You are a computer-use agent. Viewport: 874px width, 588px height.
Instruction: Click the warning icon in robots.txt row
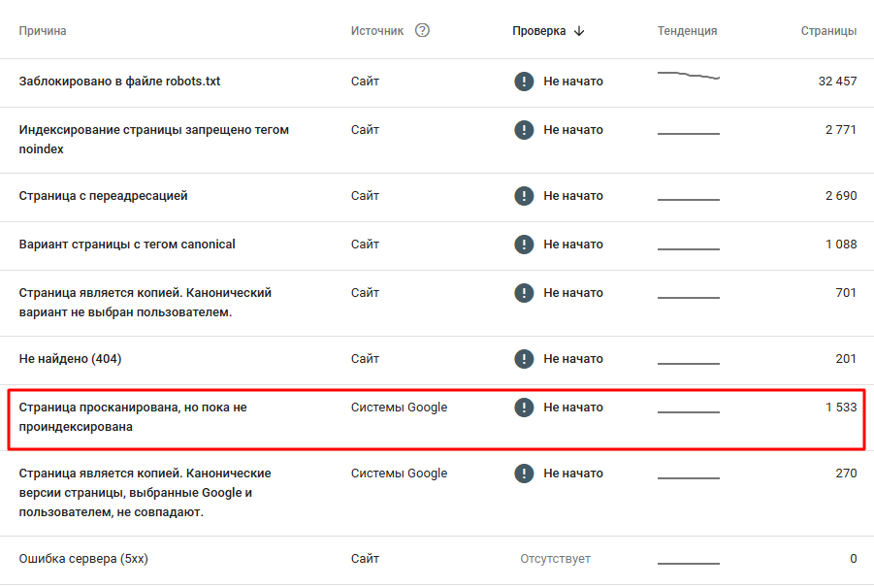pyautogui.click(x=524, y=82)
